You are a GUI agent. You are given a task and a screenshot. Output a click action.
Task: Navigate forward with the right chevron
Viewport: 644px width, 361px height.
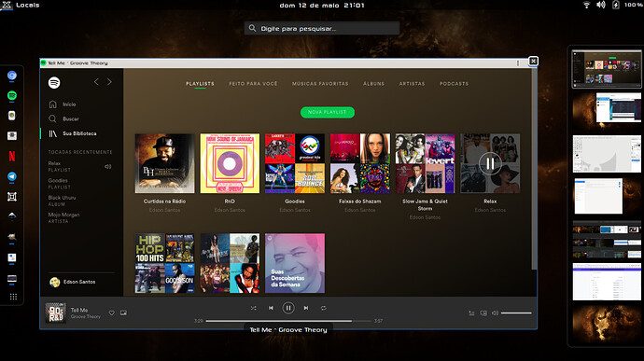click(x=109, y=82)
